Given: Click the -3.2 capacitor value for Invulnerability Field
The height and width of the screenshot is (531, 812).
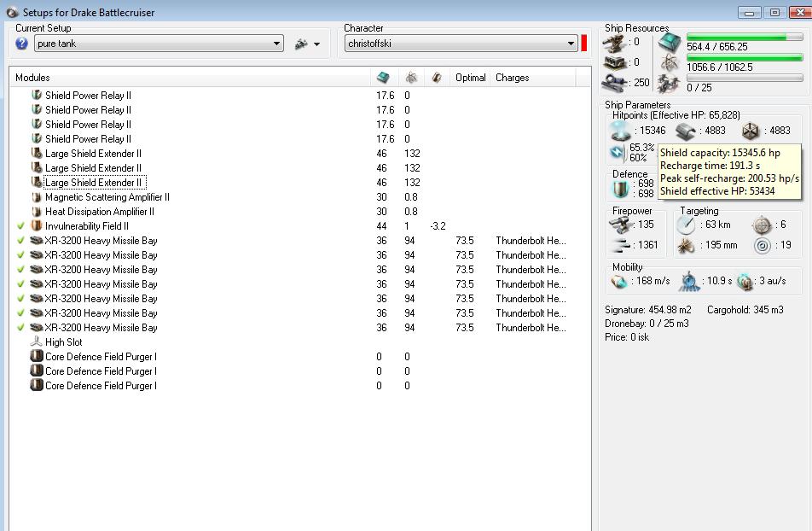Looking at the screenshot, I should (x=438, y=226).
